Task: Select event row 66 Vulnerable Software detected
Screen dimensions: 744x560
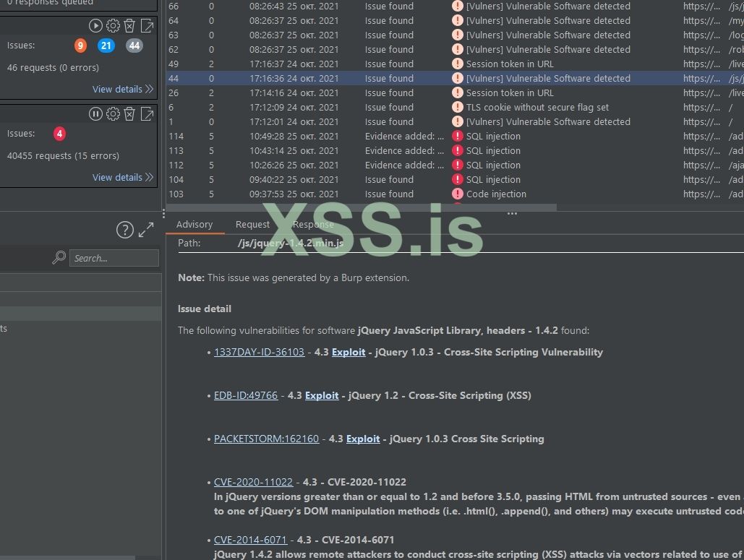Action: pos(455,7)
